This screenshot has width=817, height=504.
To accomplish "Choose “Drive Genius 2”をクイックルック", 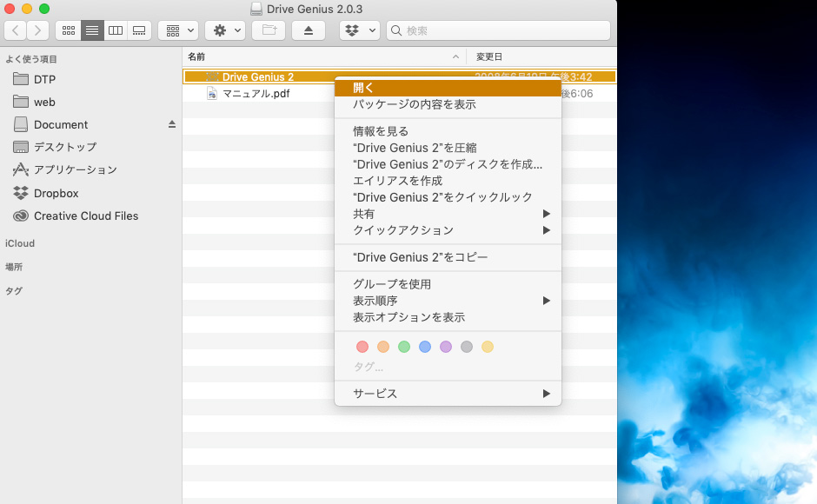I will tap(448, 197).
